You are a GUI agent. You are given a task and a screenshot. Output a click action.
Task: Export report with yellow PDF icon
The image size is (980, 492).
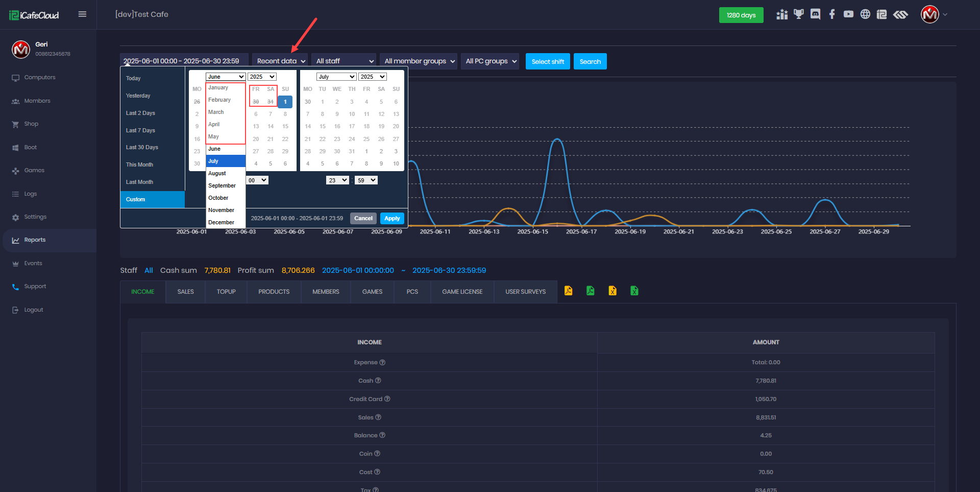pyautogui.click(x=568, y=291)
